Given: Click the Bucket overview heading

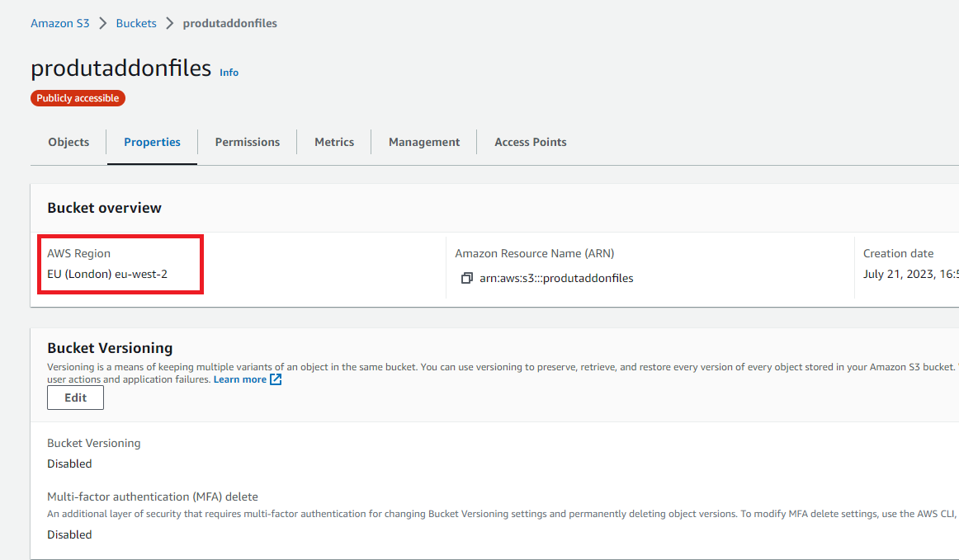Looking at the screenshot, I should point(105,208).
